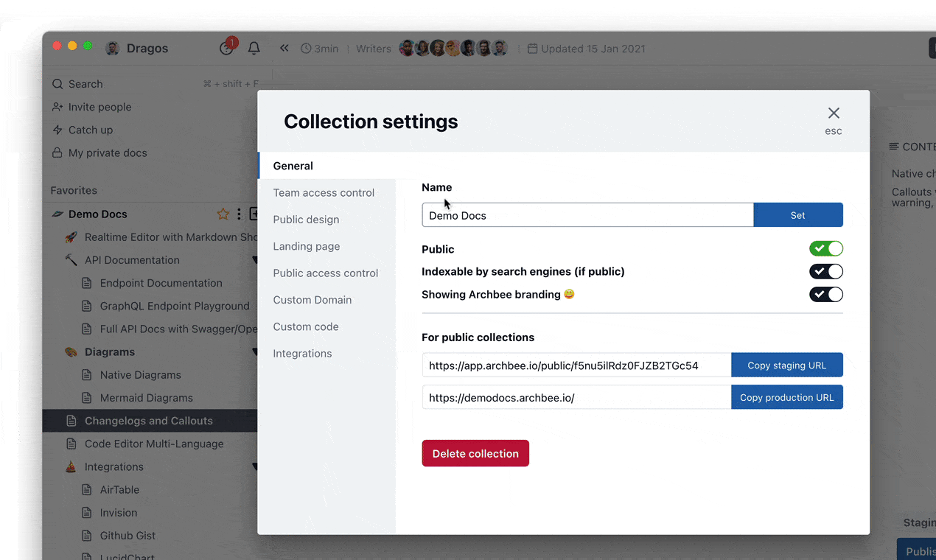936x560 pixels.
Task: Click the Search magnifier icon
Action: [x=57, y=84]
